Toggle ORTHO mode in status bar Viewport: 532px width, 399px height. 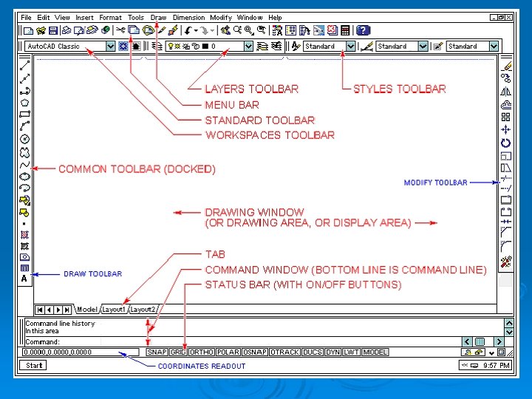[202, 352]
